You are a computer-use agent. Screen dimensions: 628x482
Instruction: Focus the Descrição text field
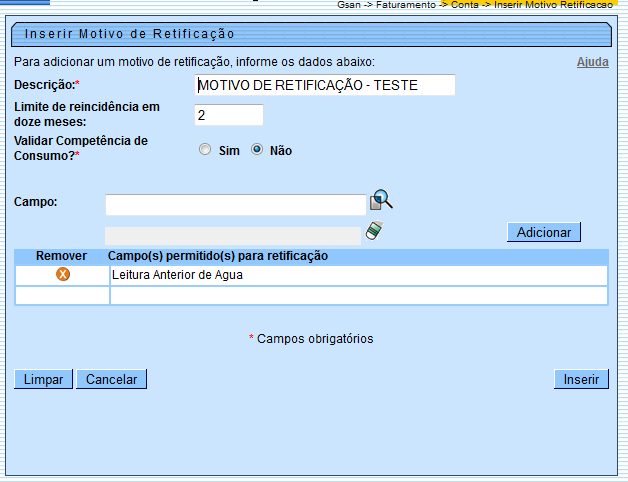click(324, 85)
